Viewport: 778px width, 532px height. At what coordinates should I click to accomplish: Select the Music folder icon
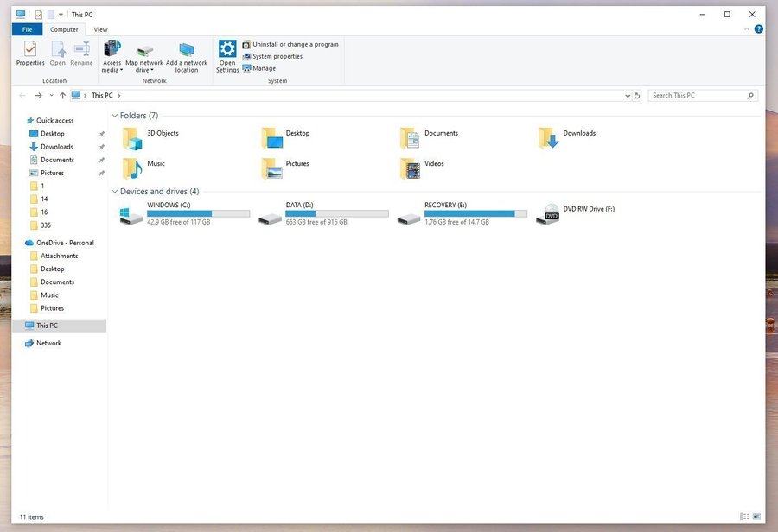coord(131,168)
